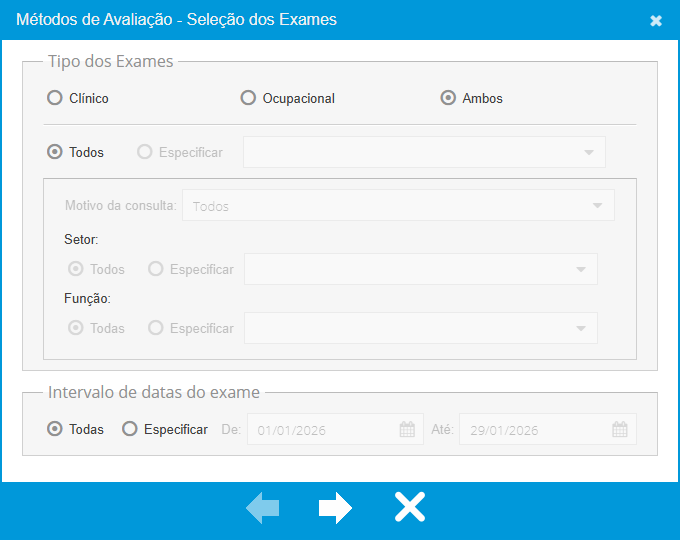The height and width of the screenshot is (540, 680).
Task: Select the Clínico exam type
Action: coord(55,98)
